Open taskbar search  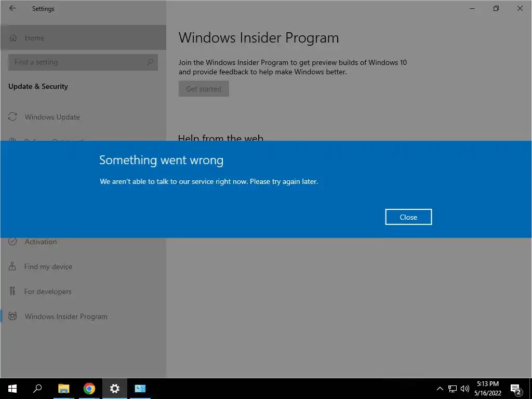point(37,389)
